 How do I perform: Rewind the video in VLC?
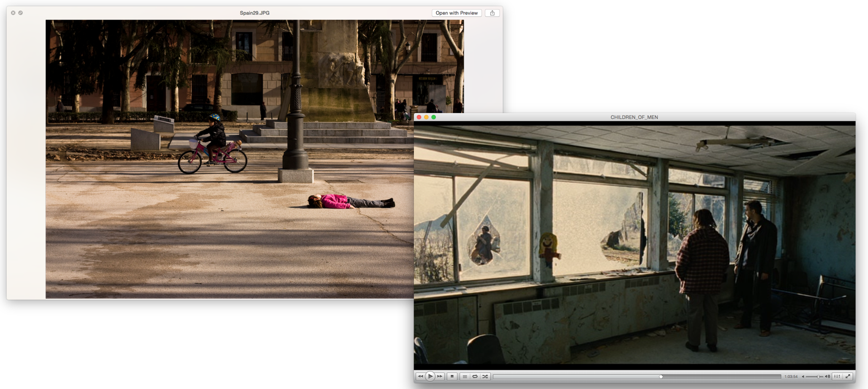(420, 376)
